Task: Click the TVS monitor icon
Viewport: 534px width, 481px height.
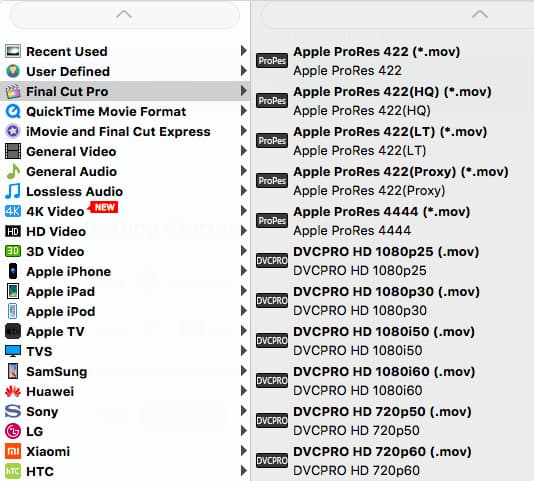Action: click(13, 351)
